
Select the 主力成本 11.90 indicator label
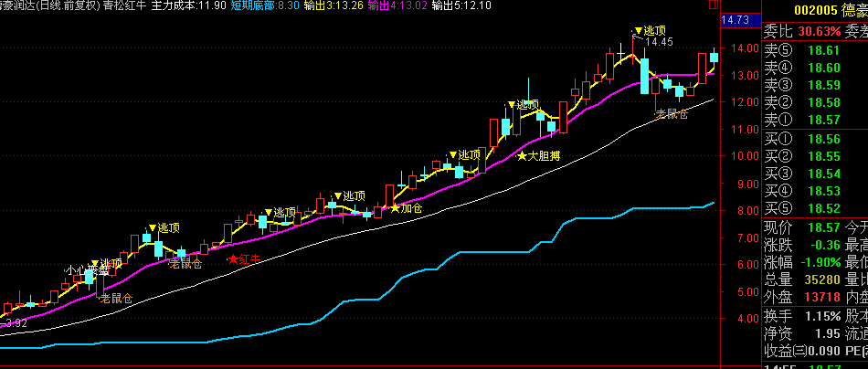tap(188, 5)
